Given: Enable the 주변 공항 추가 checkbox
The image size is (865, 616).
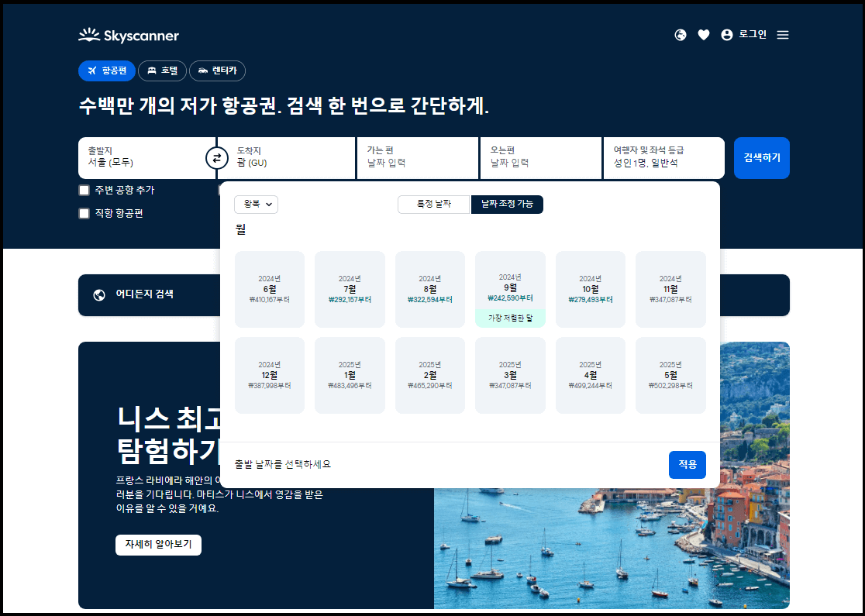Looking at the screenshot, I should [x=84, y=189].
